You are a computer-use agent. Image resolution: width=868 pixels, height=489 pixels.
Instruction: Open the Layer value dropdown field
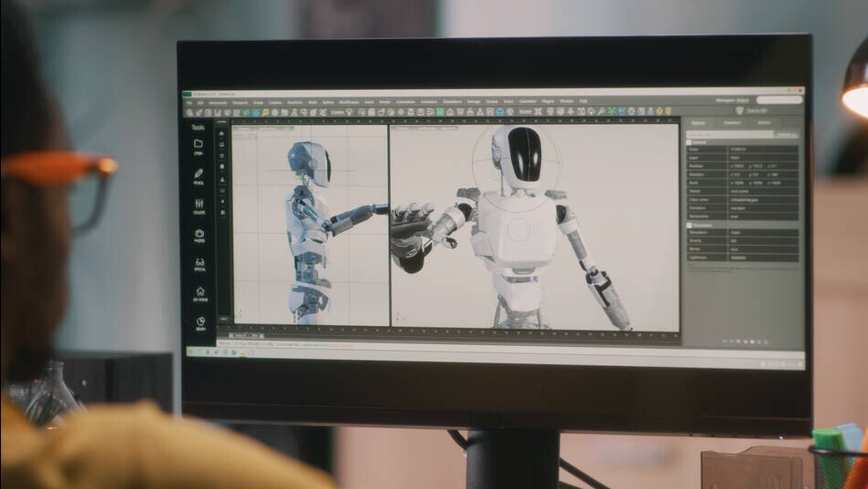coord(763,158)
